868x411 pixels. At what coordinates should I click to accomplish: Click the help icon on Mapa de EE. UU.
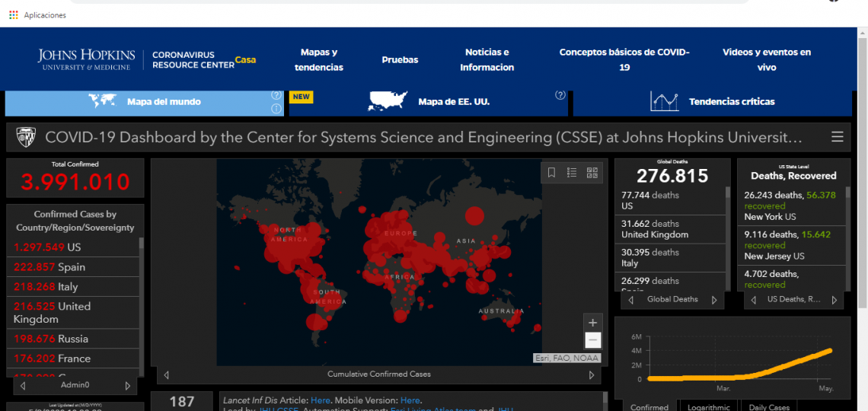coord(560,94)
